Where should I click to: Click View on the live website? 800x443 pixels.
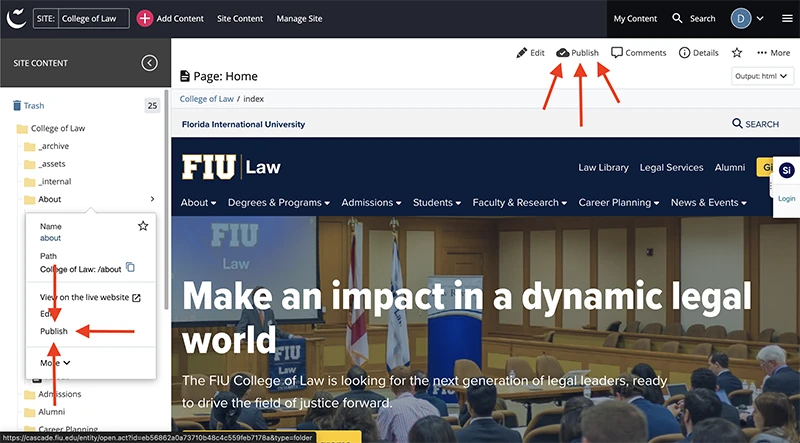90,297
